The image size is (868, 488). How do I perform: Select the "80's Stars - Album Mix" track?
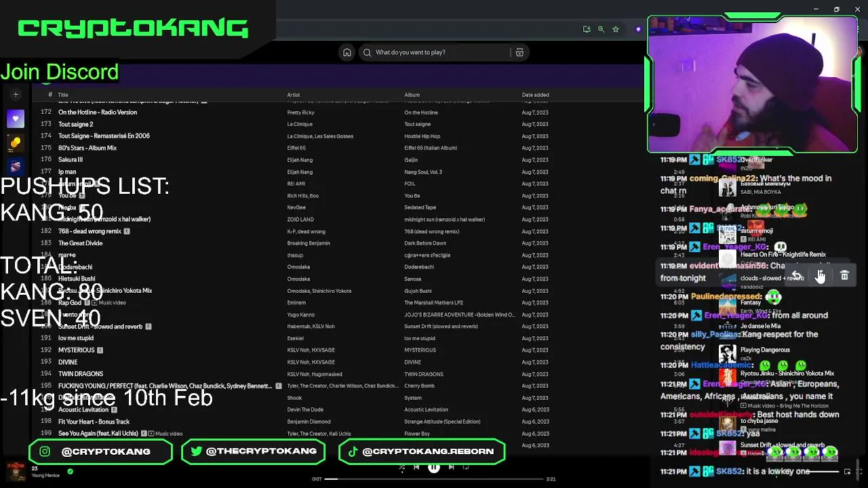[87, 148]
